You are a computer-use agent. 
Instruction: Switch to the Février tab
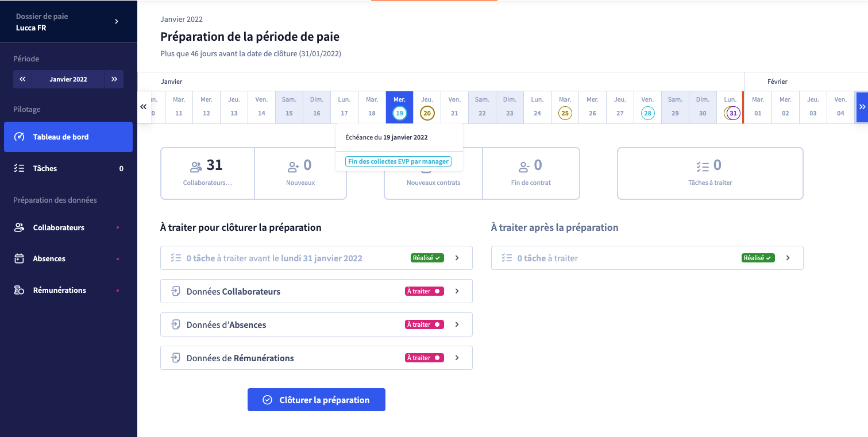pos(777,81)
